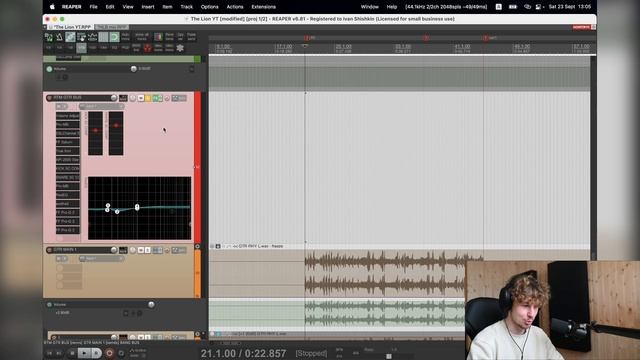Click the phase icon on GTR GTR BUS track
Image resolution: width=640 pixels, height=360 pixels.
167,98
